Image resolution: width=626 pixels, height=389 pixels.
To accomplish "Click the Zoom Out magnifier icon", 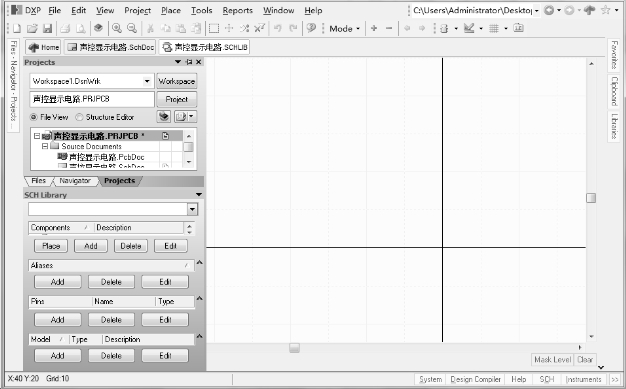I will click(132, 28).
